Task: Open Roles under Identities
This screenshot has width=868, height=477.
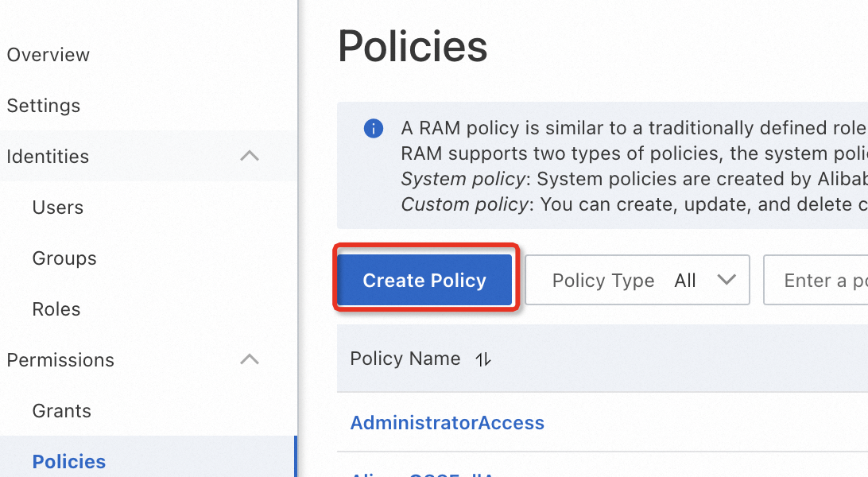Action: [x=56, y=309]
